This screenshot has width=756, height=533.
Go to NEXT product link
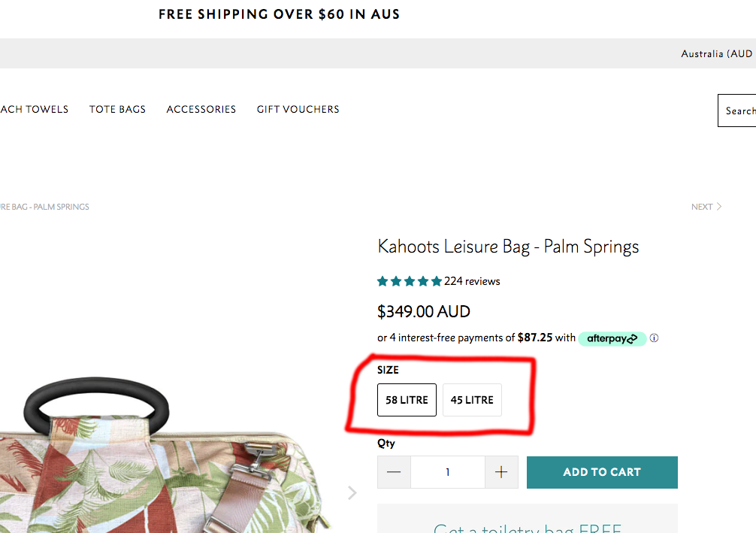pyautogui.click(x=706, y=207)
